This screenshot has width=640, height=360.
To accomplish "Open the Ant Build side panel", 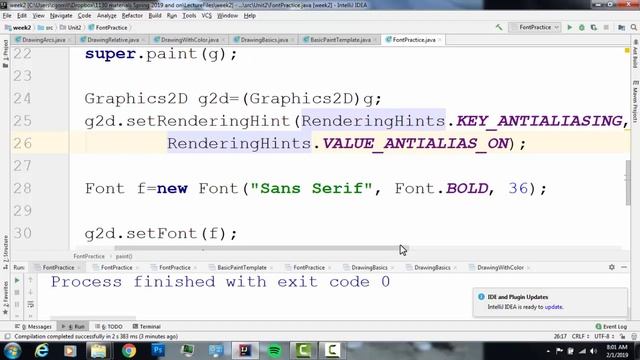I will point(635,54).
